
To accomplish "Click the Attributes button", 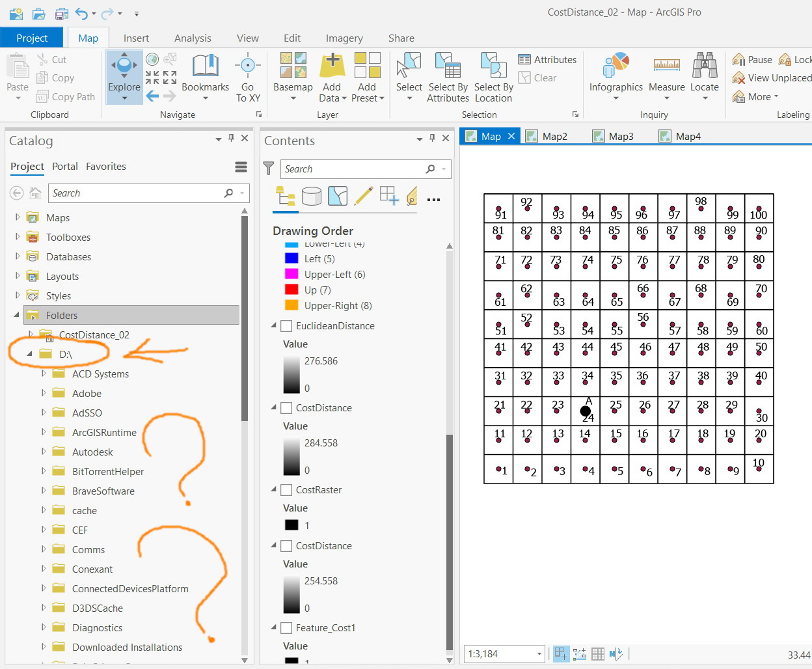I will pyautogui.click(x=547, y=59).
